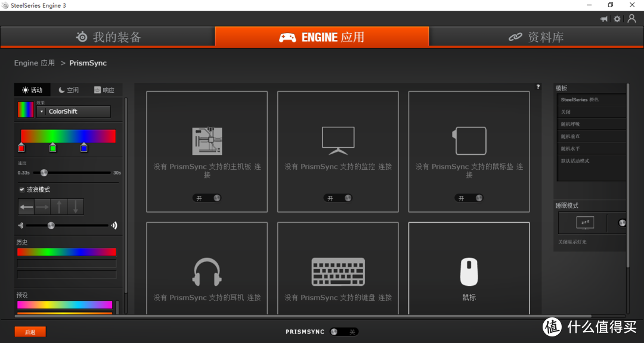Open the user account icon

pyautogui.click(x=631, y=18)
